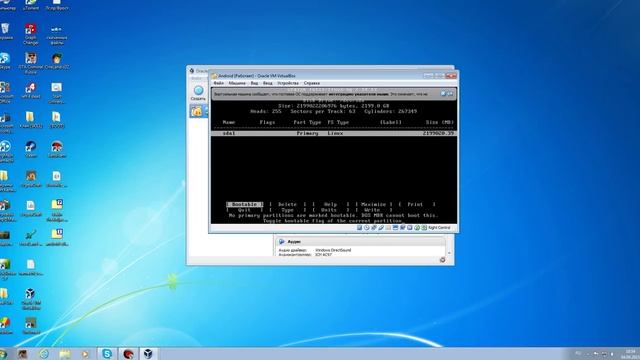Click the Right Control host key indicator
The image size is (640, 360).
[439, 228]
